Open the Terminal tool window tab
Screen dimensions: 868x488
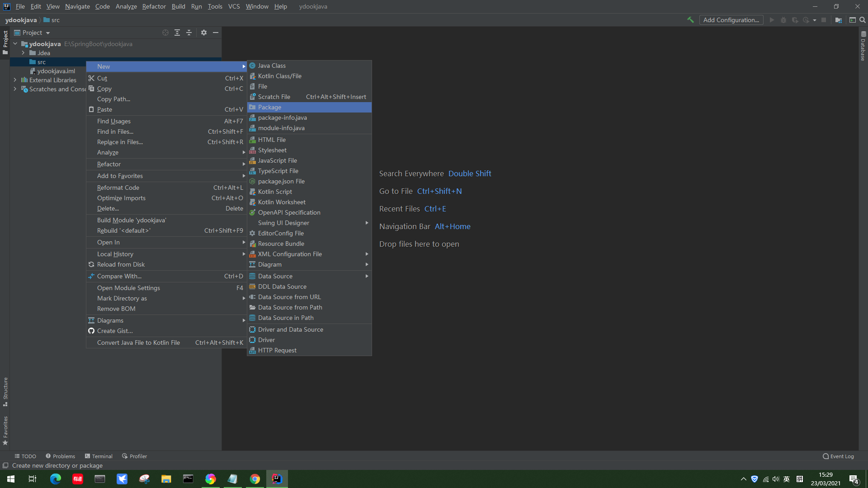99,456
